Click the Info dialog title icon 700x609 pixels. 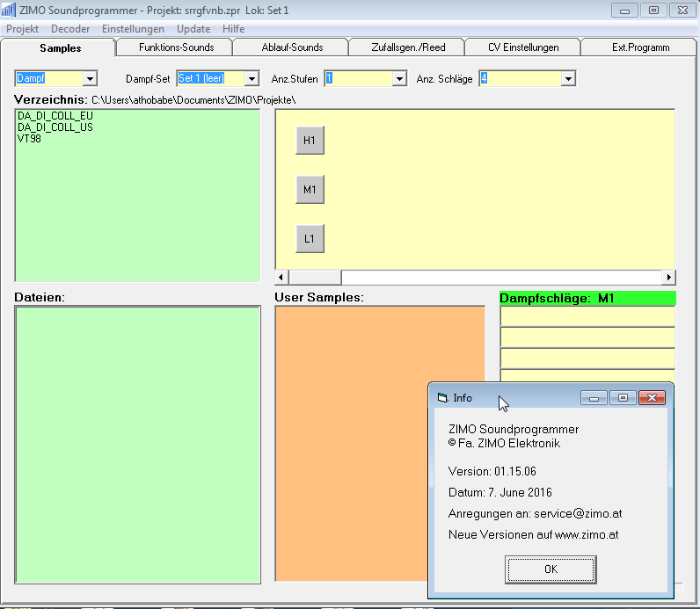(x=442, y=397)
